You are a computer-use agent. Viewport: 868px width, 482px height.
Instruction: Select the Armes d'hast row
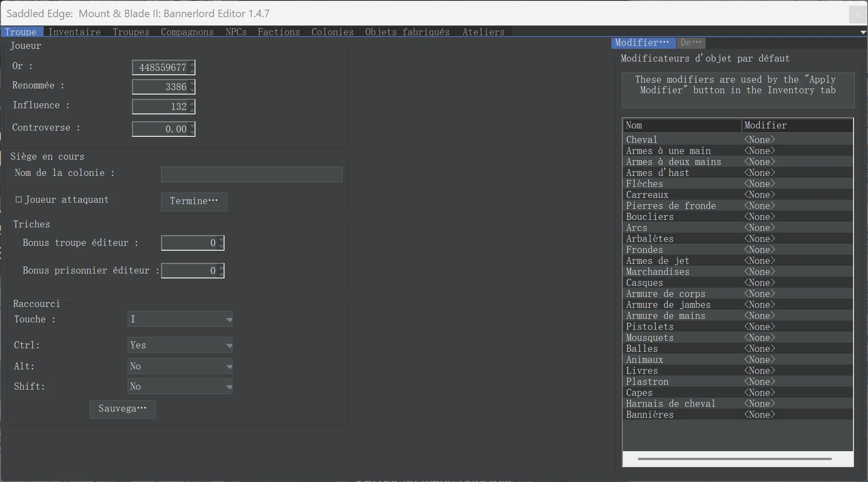point(738,173)
